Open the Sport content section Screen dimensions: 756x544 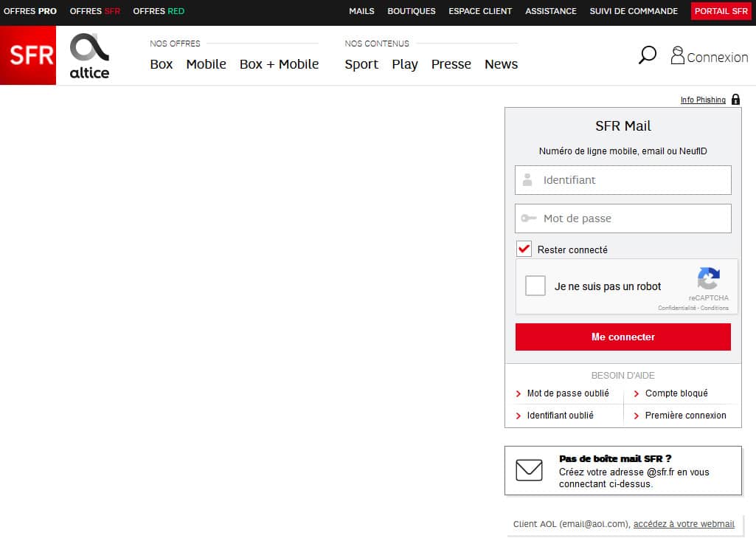point(361,64)
